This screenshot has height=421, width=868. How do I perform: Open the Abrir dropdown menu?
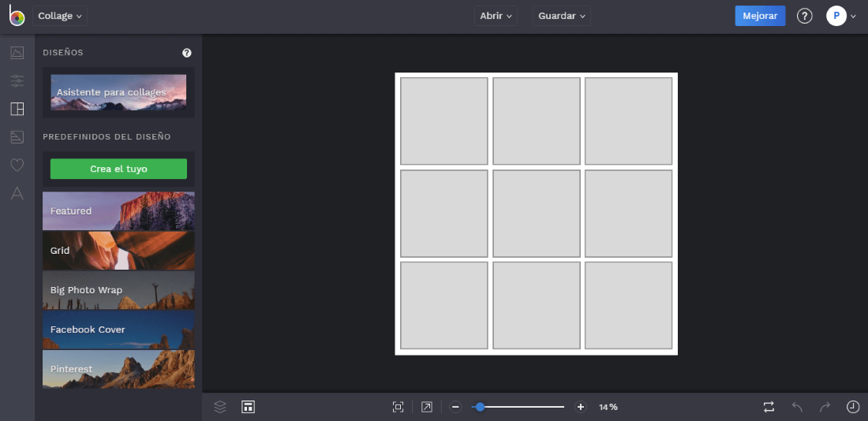[x=496, y=16]
